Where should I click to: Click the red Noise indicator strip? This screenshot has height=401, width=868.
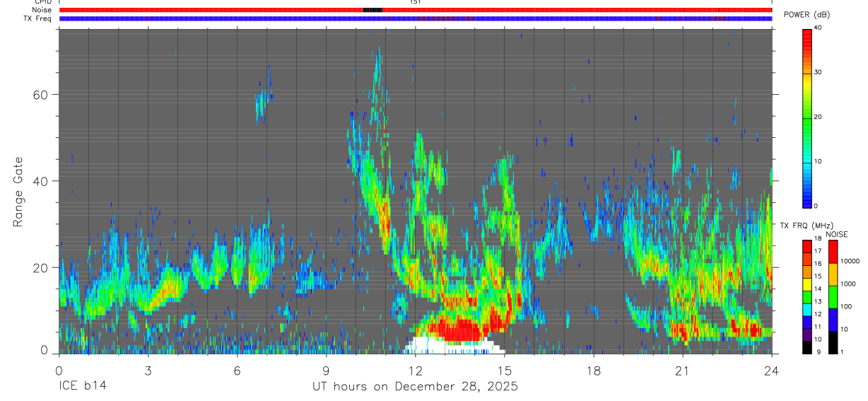coord(416,10)
